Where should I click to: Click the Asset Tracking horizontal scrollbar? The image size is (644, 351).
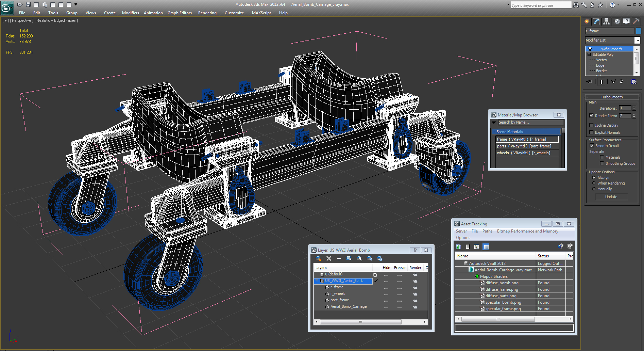[498, 319]
